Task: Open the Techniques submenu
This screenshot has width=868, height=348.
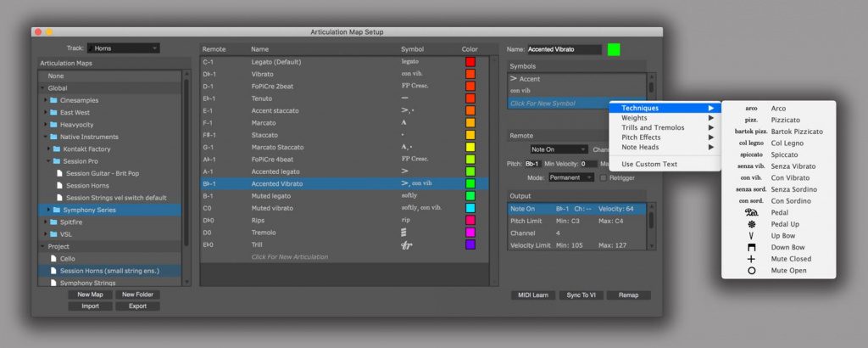Action: pyautogui.click(x=665, y=108)
